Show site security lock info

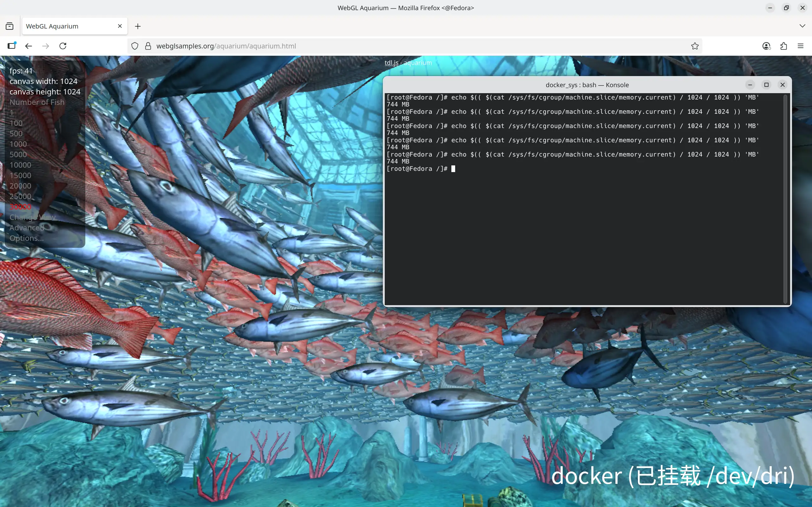pos(148,46)
